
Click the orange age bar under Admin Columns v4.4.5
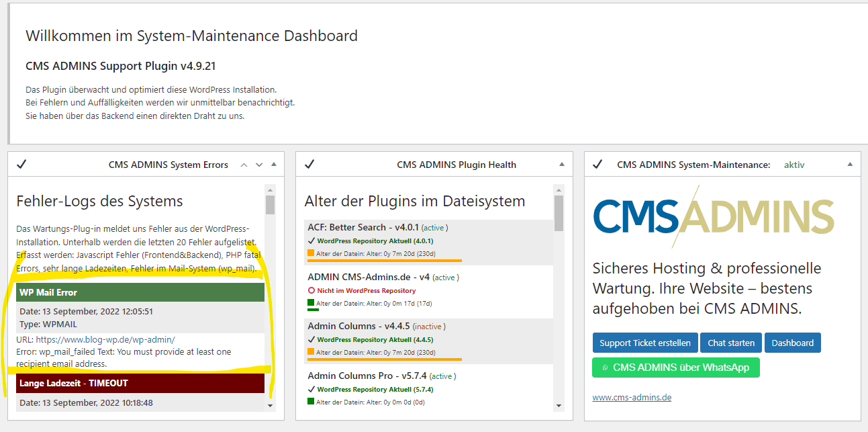385,359
